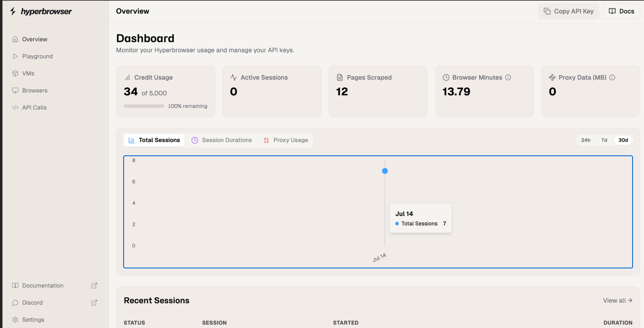Select the 7d time range
Image resolution: width=644 pixels, height=328 pixels.
(604, 140)
